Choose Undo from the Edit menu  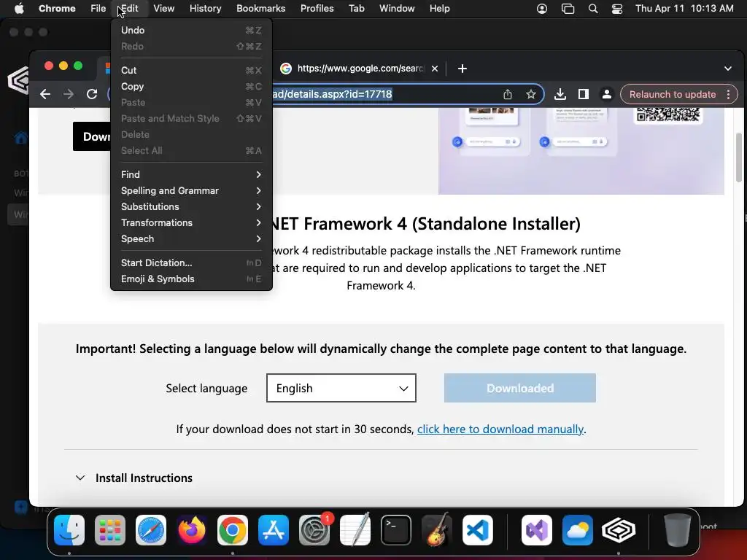[191, 30]
